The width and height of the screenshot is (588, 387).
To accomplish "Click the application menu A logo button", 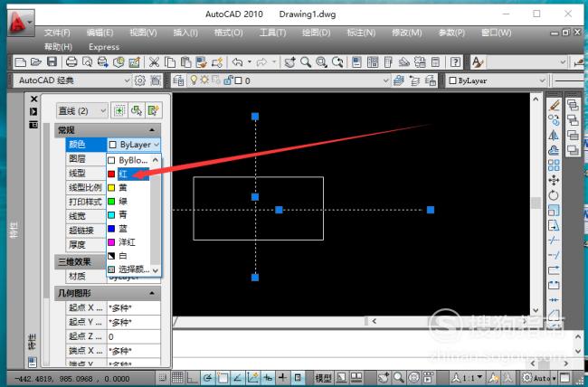I will (x=20, y=23).
